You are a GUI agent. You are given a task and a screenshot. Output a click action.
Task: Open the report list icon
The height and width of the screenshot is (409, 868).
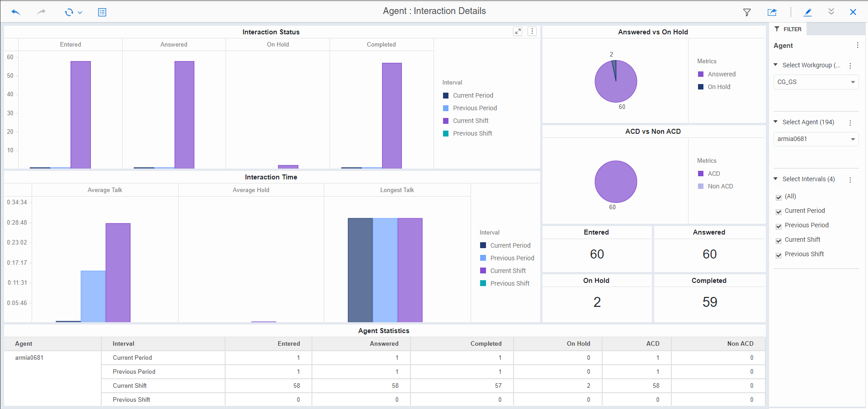pos(102,12)
